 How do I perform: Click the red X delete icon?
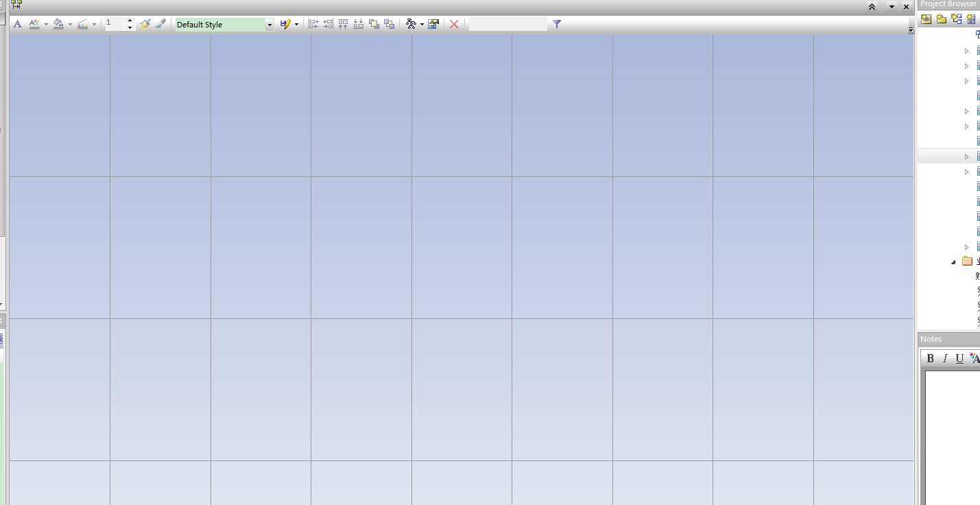454,24
